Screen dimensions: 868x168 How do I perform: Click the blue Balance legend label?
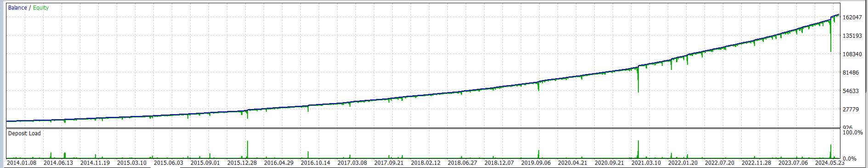pyautogui.click(x=17, y=8)
